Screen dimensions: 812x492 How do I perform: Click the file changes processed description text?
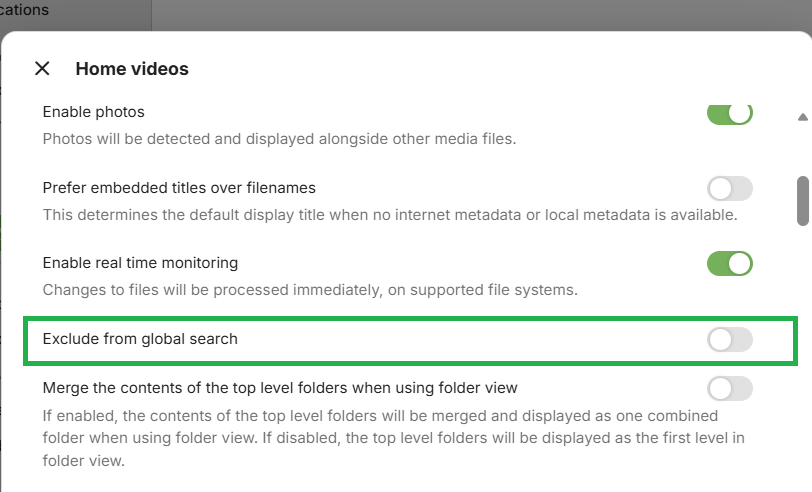pos(310,290)
